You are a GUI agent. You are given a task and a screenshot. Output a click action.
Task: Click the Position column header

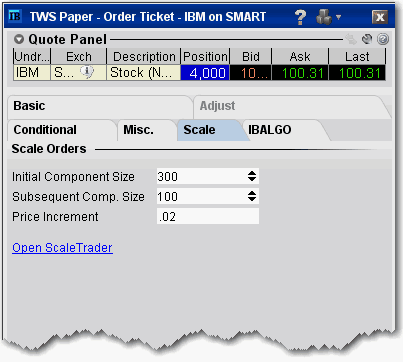(x=205, y=56)
